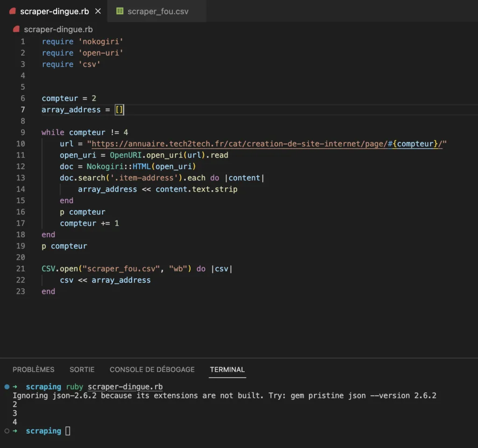Open the CONSOLE DE DÉBOGAGE panel tab
Image resolution: width=478 pixels, height=448 pixels.
tap(152, 370)
